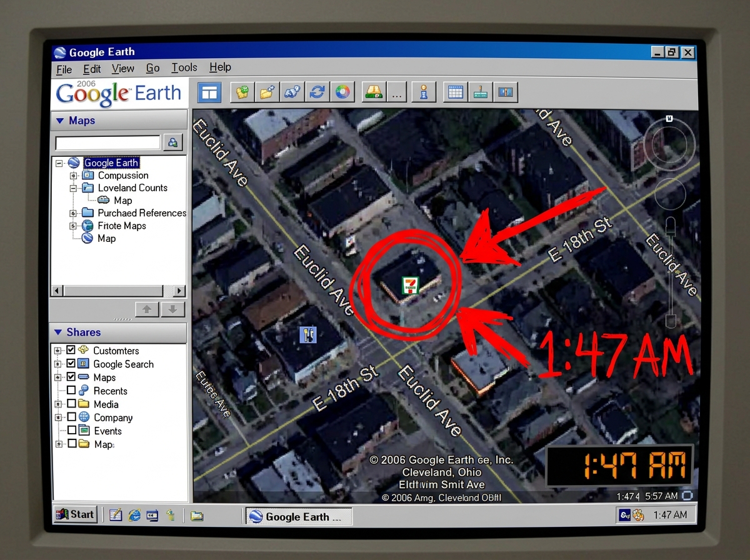Open the Help menu
The width and height of the screenshot is (750, 560).
220,67
